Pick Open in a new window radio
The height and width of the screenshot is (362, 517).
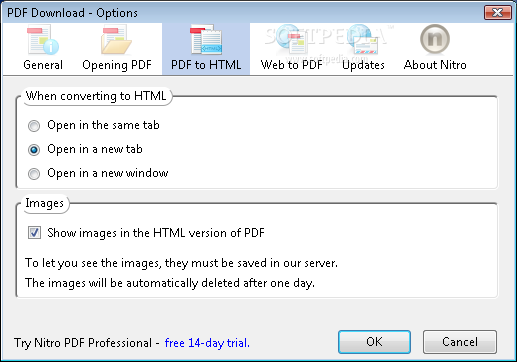tap(34, 174)
